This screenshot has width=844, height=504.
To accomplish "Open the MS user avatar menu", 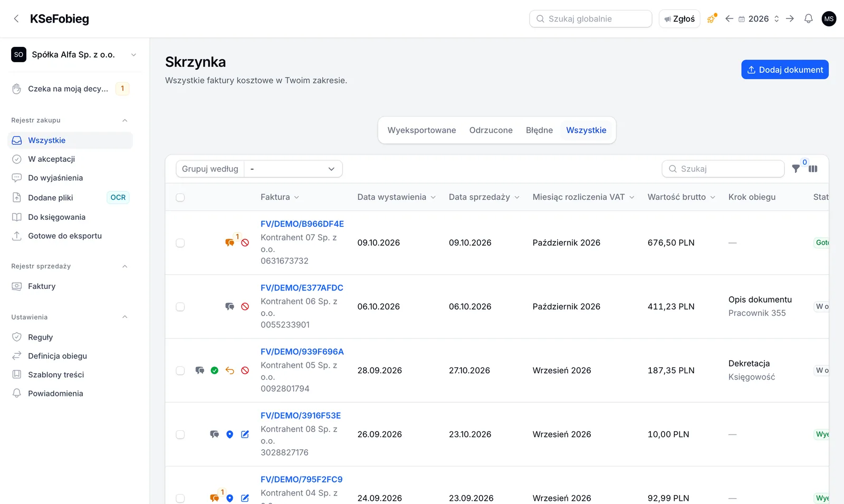I will [829, 19].
